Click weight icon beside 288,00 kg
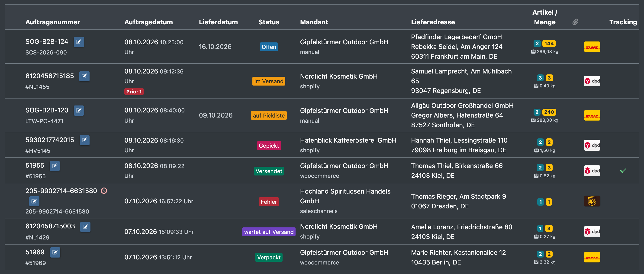 (x=533, y=120)
